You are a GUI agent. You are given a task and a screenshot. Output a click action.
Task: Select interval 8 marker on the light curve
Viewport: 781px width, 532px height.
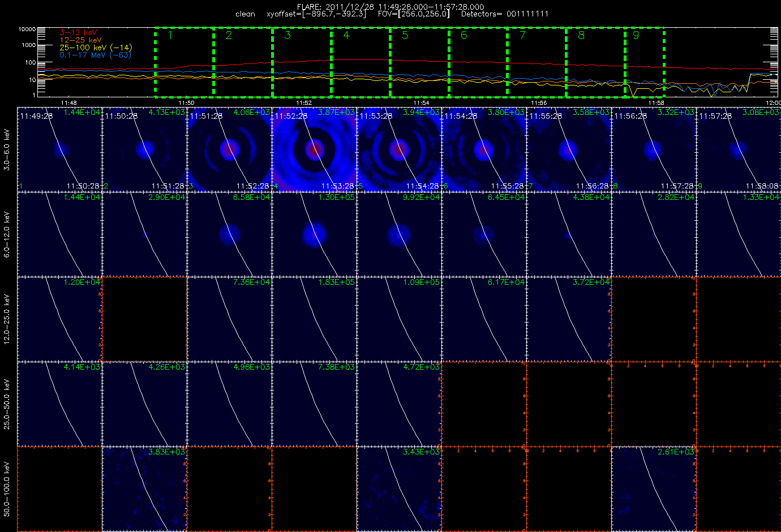pos(581,35)
